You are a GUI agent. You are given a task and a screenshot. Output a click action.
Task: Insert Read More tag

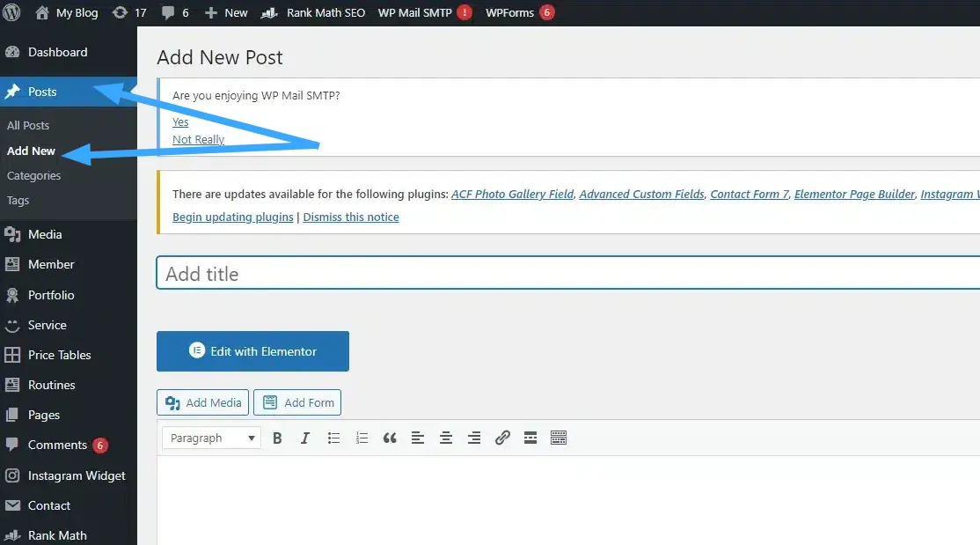pyautogui.click(x=530, y=438)
